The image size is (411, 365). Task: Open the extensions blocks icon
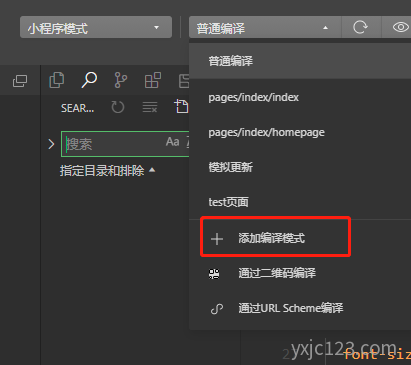153,80
